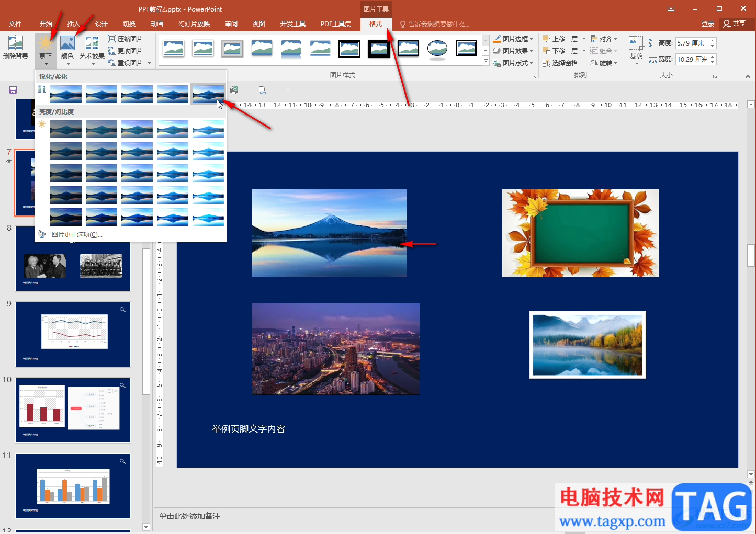Click Reset Picture (重设图片)

(126, 63)
